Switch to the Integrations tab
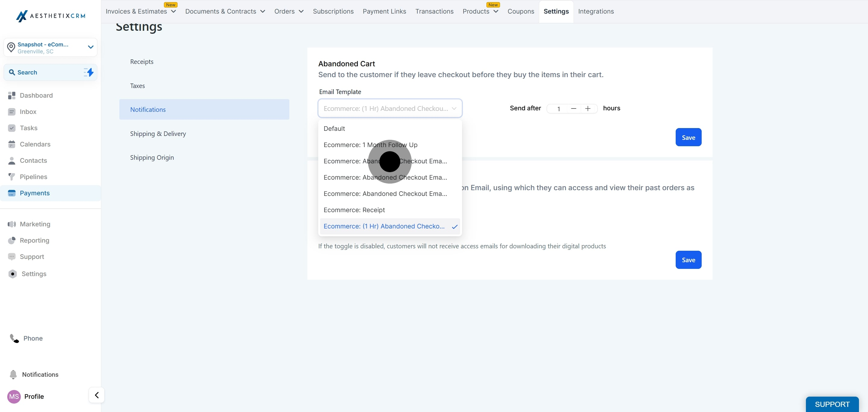The image size is (868, 412). (596, 11)
